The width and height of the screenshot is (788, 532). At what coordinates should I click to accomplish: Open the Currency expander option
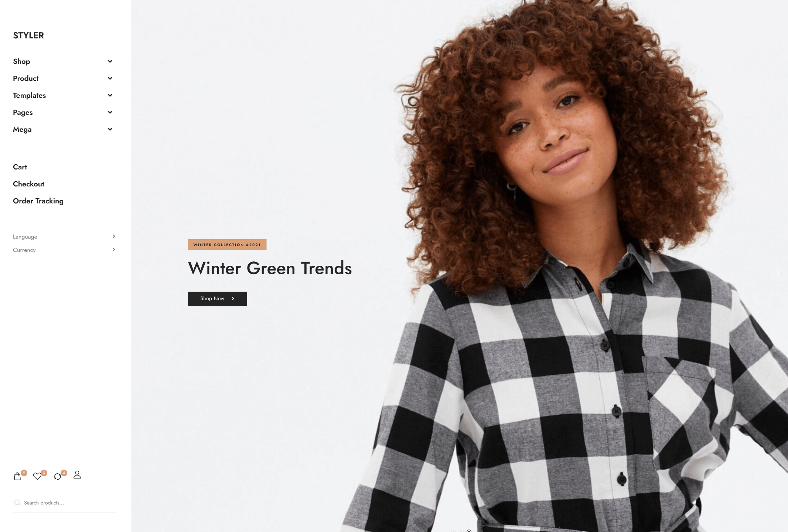pos(113,249)
